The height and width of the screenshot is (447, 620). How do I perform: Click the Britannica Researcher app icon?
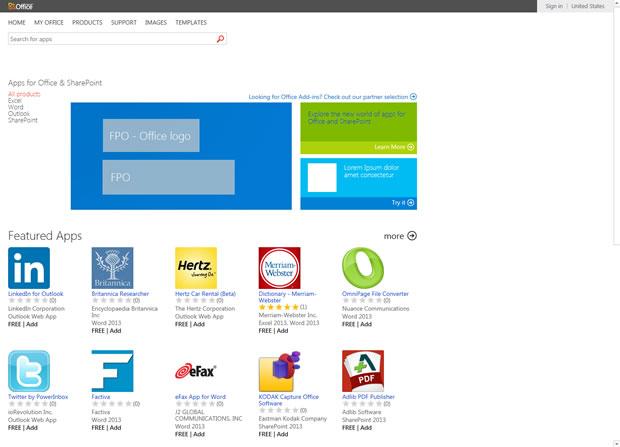point(112,268)
